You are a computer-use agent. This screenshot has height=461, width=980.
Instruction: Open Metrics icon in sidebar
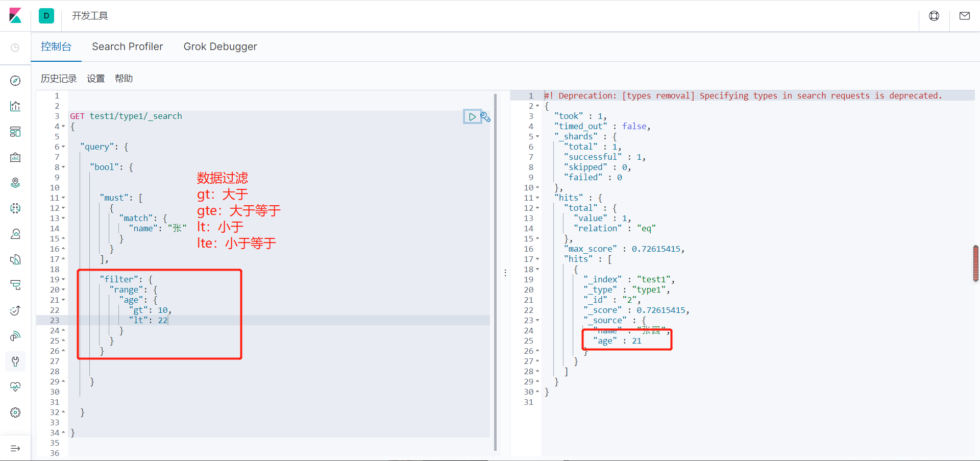click(15, 234)
